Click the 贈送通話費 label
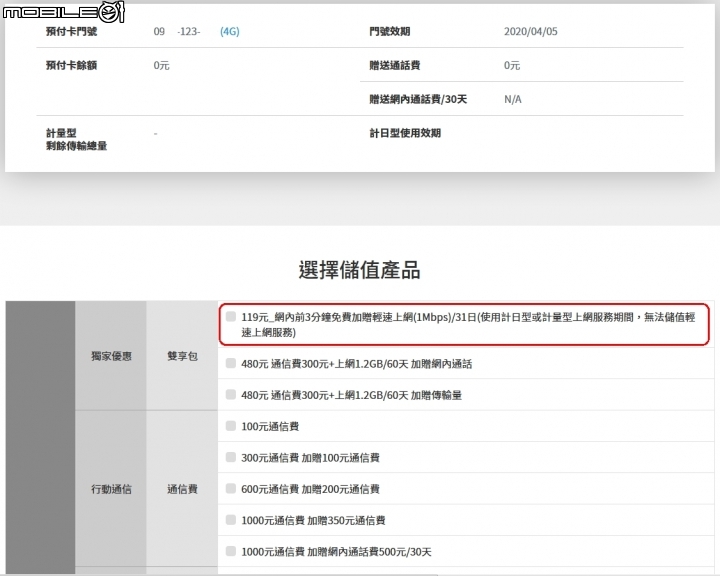720x576 pixels. (x=395, y=65)
